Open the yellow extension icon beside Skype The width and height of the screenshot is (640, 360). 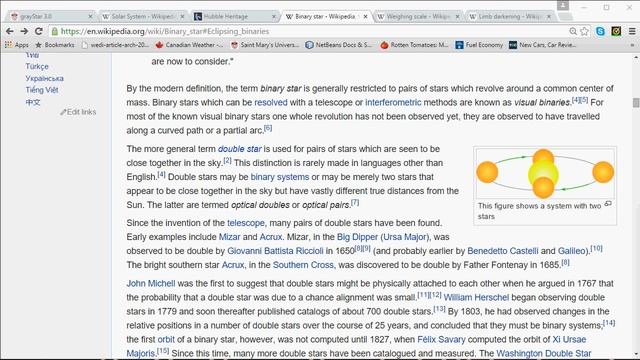coord(616,31)
